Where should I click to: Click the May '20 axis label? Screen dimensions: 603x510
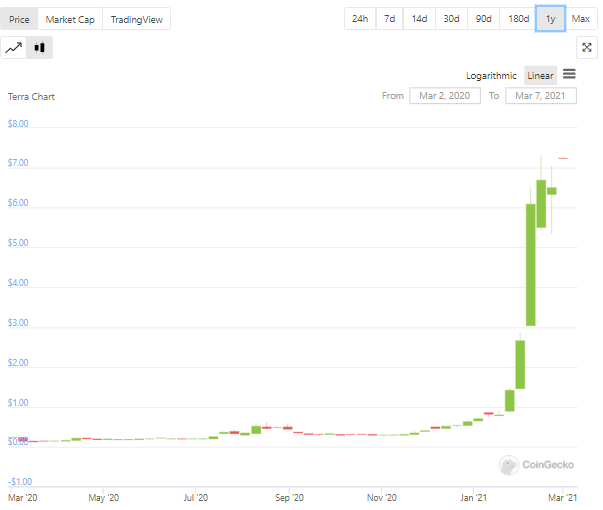point(103,498)
